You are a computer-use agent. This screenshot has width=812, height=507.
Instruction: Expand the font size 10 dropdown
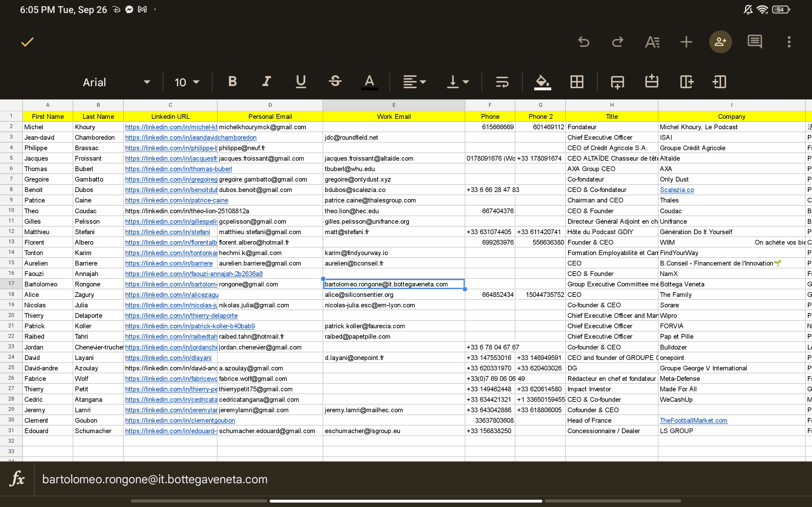click(187, 82)
